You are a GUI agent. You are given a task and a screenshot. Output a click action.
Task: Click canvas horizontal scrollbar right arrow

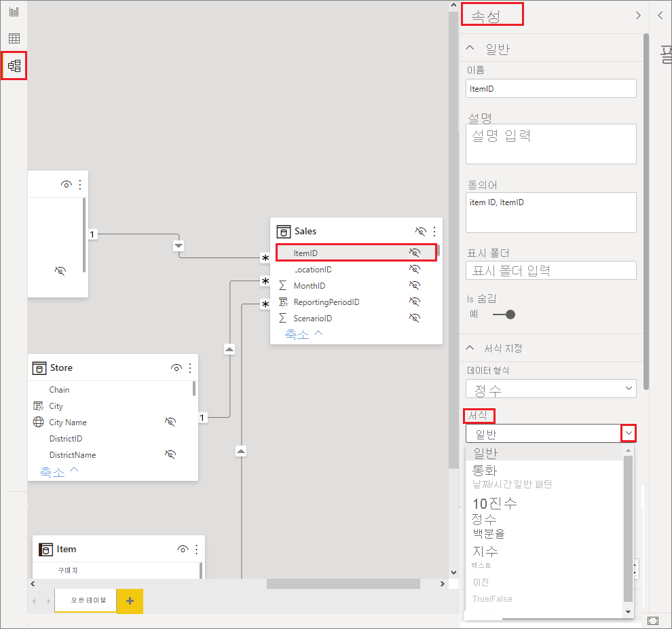(x=443, y=584)
